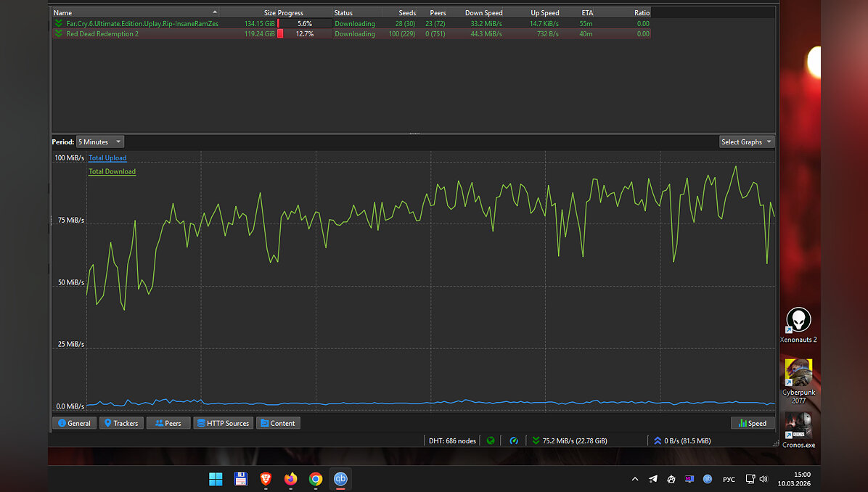This screenshot has height=492, width=868.
Task: Sort by the ETA column header
Action: [x=578, y=13]
